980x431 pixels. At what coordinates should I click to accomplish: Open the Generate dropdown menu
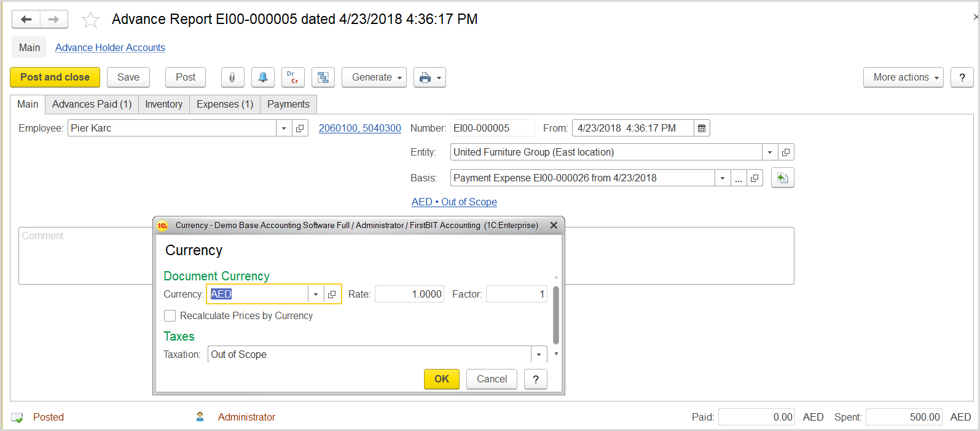tap(374, 77)
